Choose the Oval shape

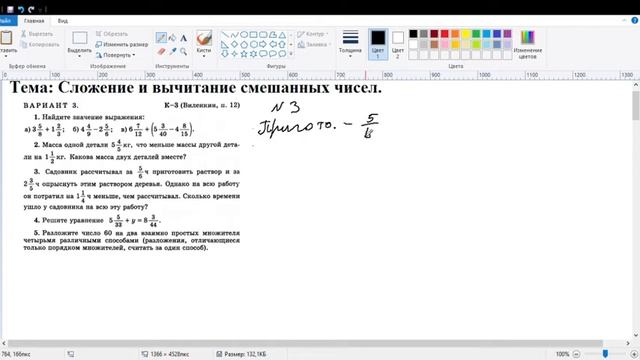[x=244, y=35]
